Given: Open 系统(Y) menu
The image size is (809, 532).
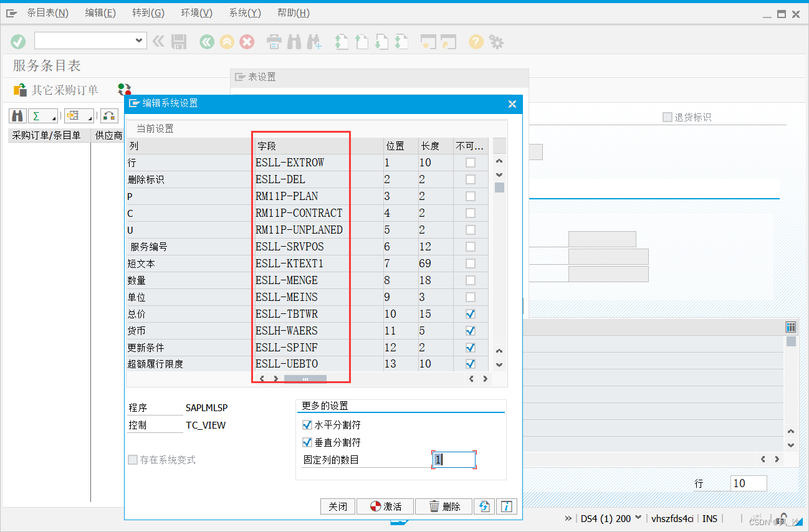Looking at the screenshot, I should click(245, 13).
